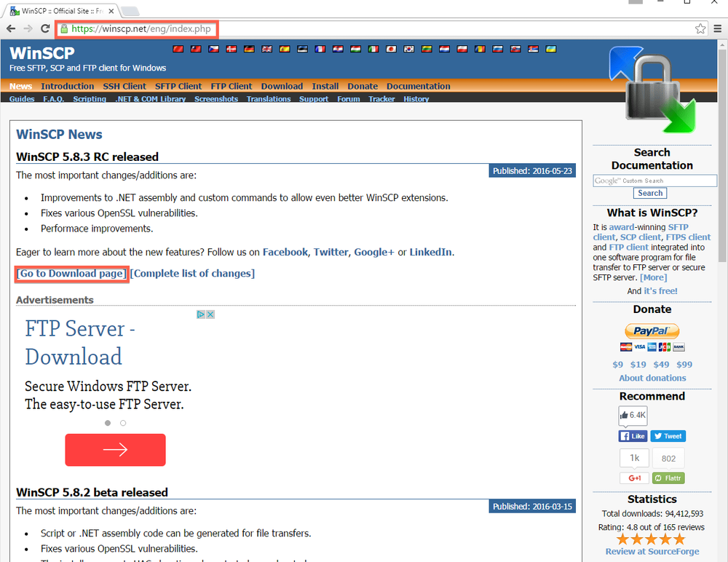728x562 pixels.
Task: Choose the Lithuanian flag icon
Action: pos(427,49)
